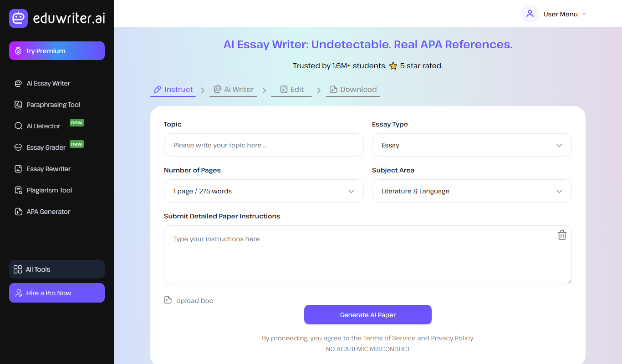Viewport: 622px width, 364px height.
Task: Open the Terms of Service link
Action: pyautogui.click(x=389, y=338)
